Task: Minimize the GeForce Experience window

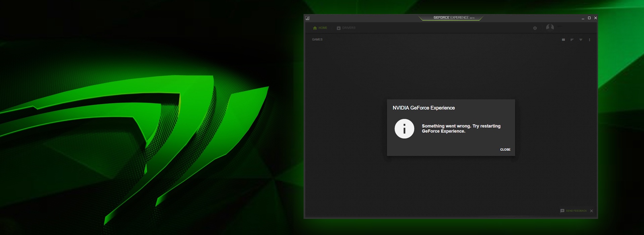Action: pos(583,18)
